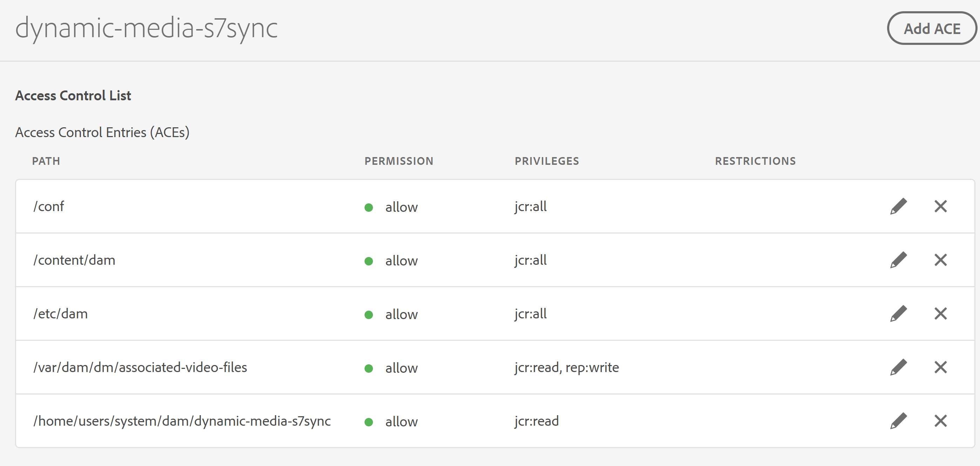
Task: Edit the /content/dam entry
Action: (898, 260)
